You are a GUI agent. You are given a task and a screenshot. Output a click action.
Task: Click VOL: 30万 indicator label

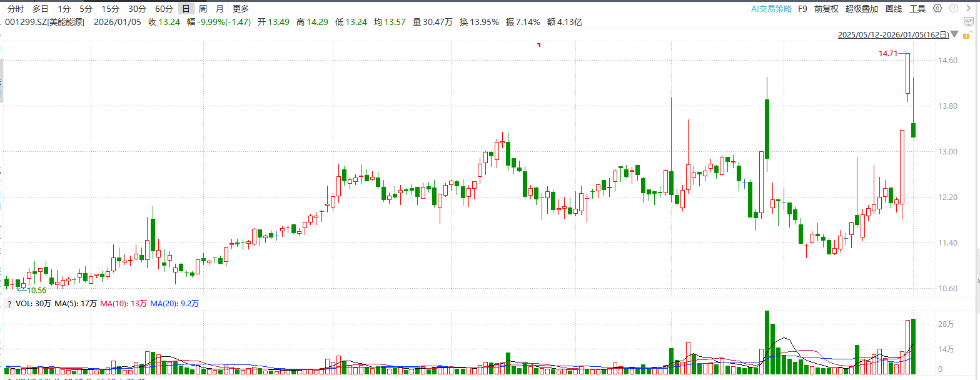click(x=33, y=304)
